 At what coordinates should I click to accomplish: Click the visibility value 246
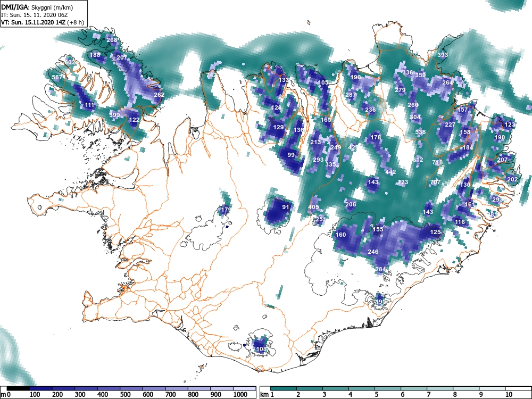373,252
